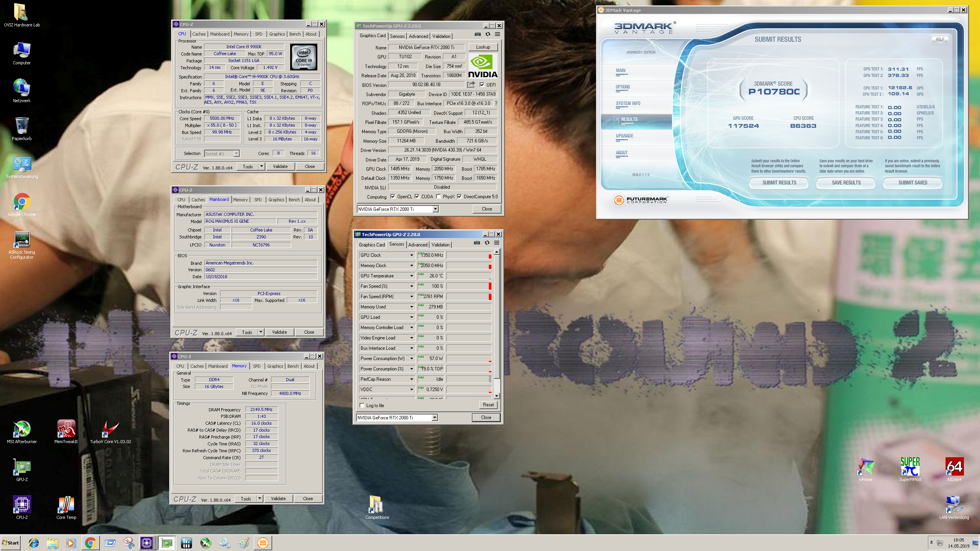Image resolution: width=980 pixels, height=551 pixels.
Task: Launch wPrime from the desktop
Action: tap(866, 469)
